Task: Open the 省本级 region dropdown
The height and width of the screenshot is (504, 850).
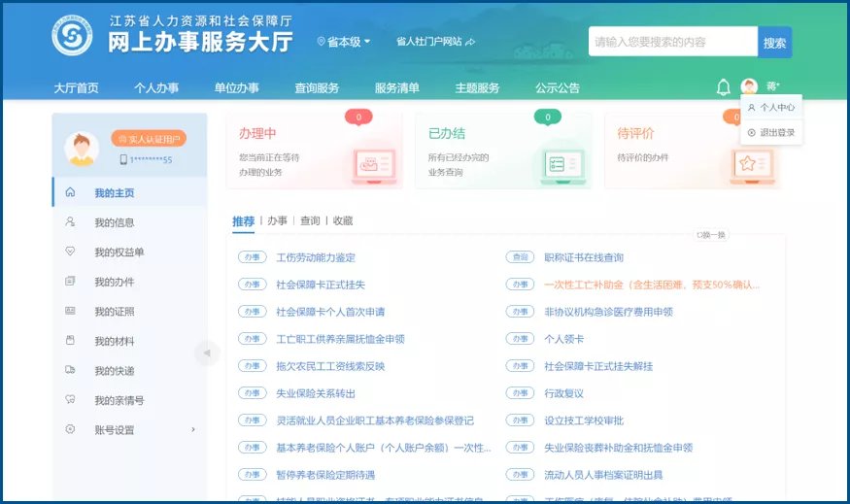Action: point(344,42)
